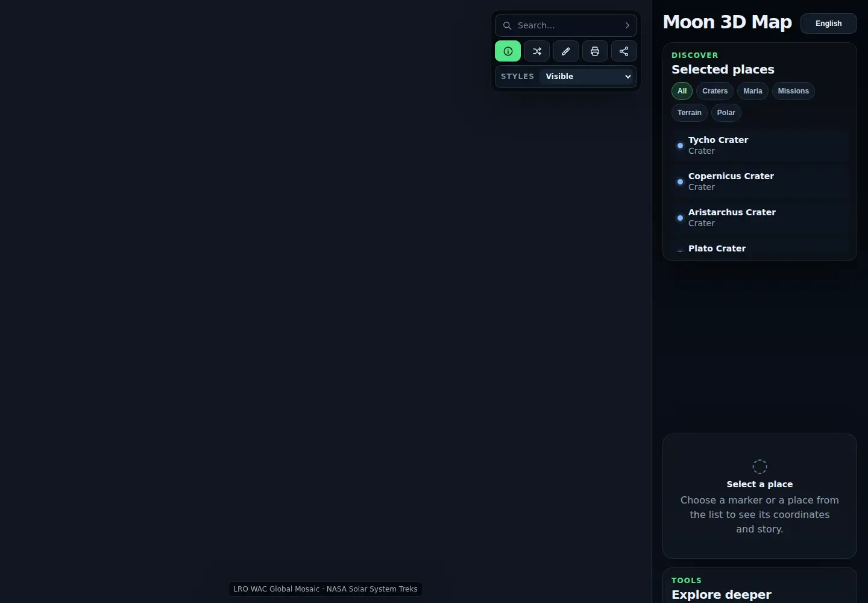
Task: Click the Select a place heading
Action: (759, 484)
